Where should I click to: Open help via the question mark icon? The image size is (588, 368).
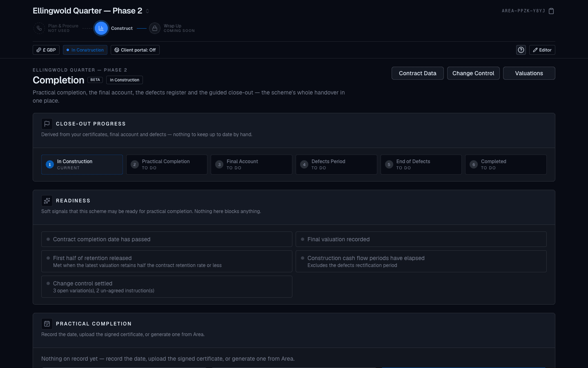[x=521, y=50]
